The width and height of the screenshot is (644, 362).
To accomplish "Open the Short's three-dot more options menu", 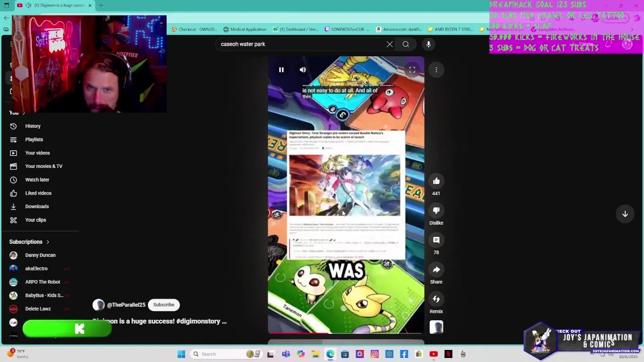I will click(x=436, y=70).
